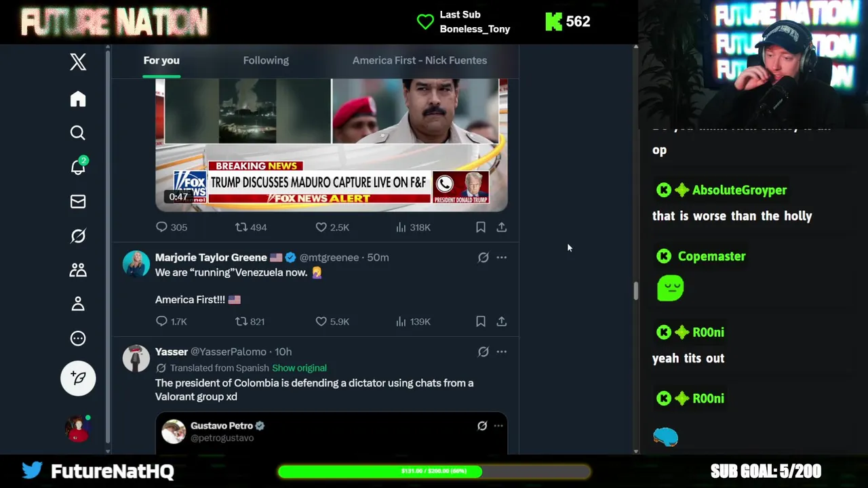Switch to the For you tab
Viewport: 868px width, 488px height.
(x=161, y=60)
